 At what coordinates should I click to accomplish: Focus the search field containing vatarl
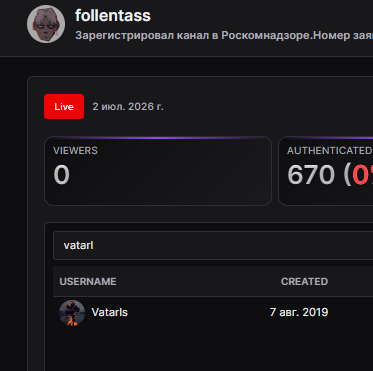click(213, 246)
